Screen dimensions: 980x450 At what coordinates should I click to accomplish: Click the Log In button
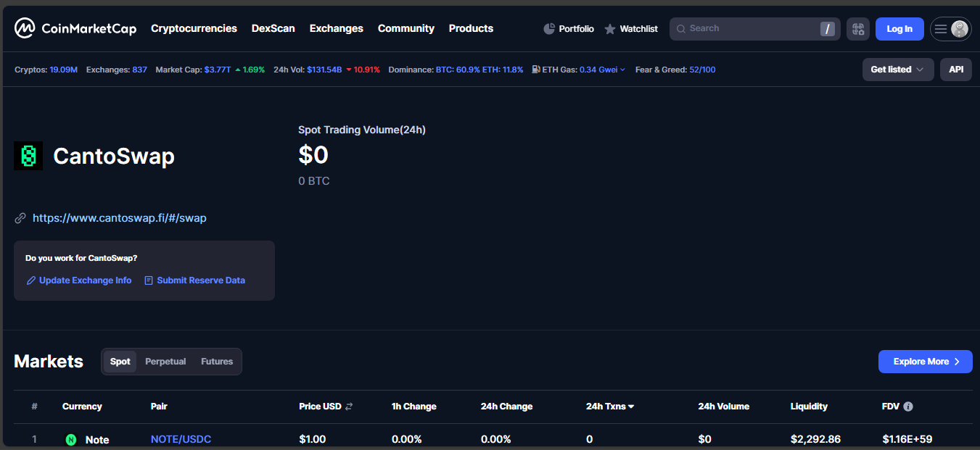[x=899, y=29]
